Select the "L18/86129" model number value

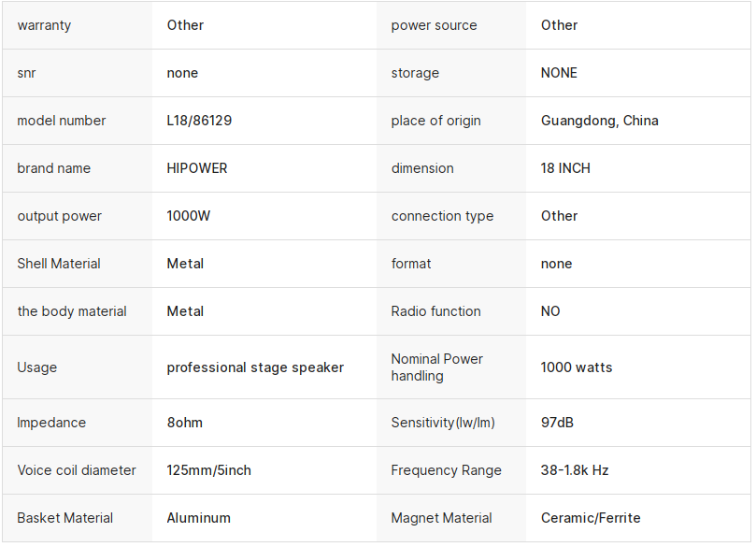click(199, 121)
